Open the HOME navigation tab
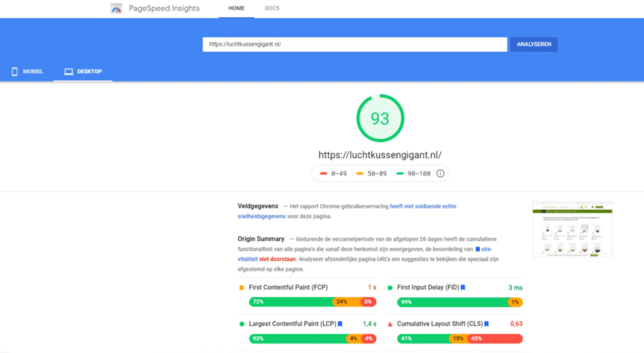The width and height of the screenshot is (644, 353). (x=236, y=9)
